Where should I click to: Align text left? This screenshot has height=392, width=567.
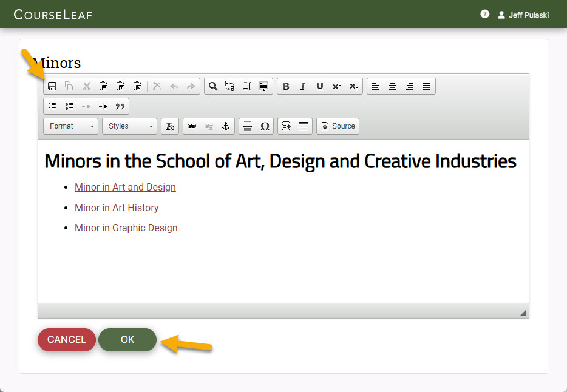tap(376, 86)
